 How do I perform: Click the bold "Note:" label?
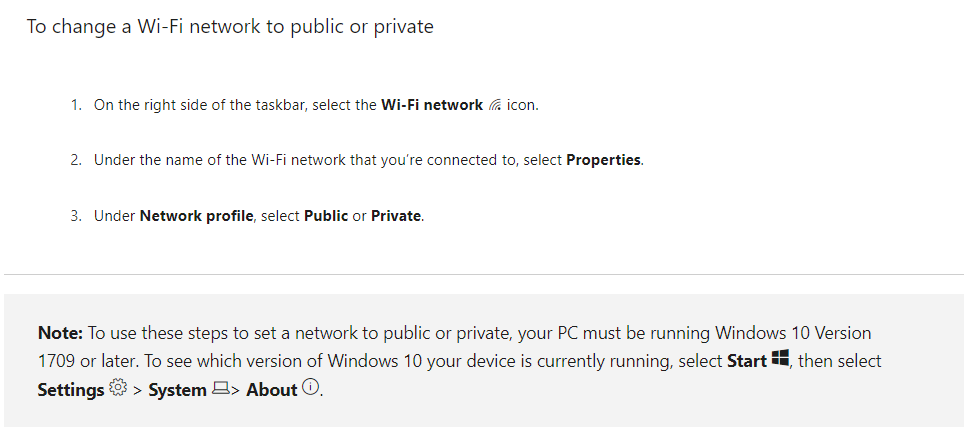(x=61, y=333)
